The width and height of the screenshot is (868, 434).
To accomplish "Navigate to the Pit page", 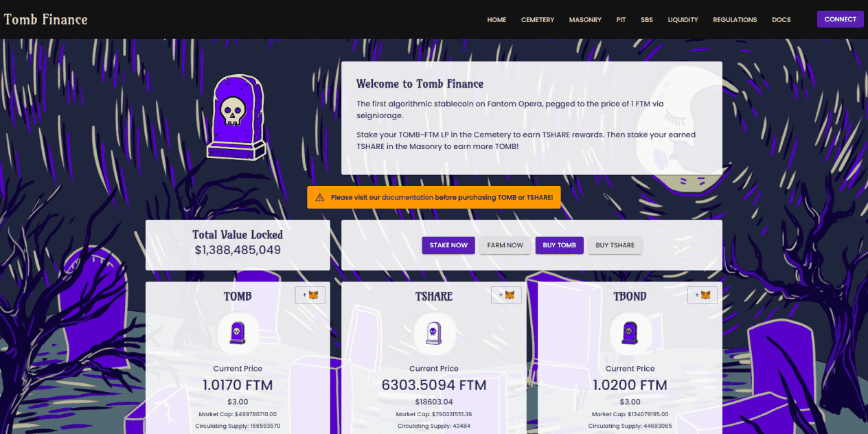I will pyautogui.click(x=621, y=19).
